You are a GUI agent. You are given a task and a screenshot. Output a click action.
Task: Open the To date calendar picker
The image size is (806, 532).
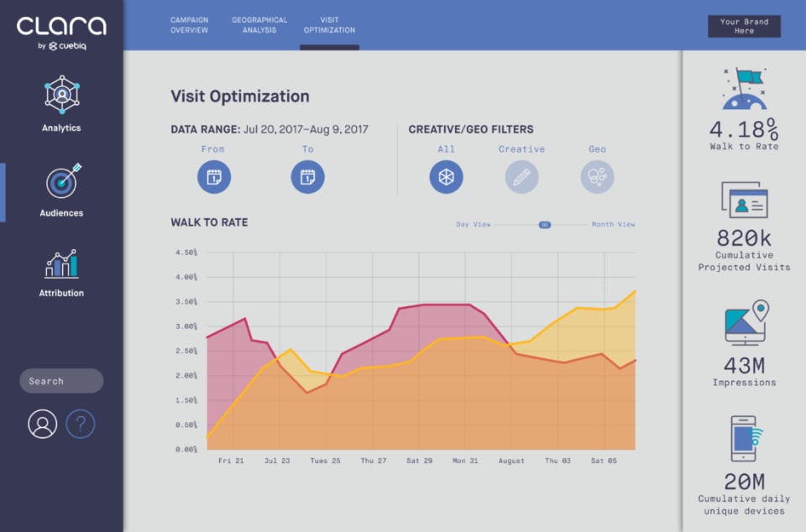pyautogui.click(x=307, y=177)
